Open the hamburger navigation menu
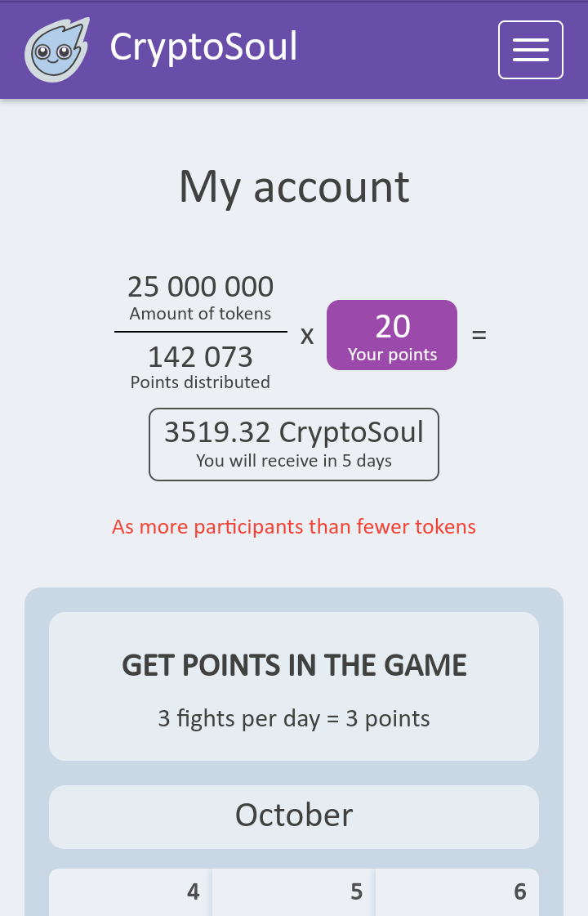 [530, 50]
